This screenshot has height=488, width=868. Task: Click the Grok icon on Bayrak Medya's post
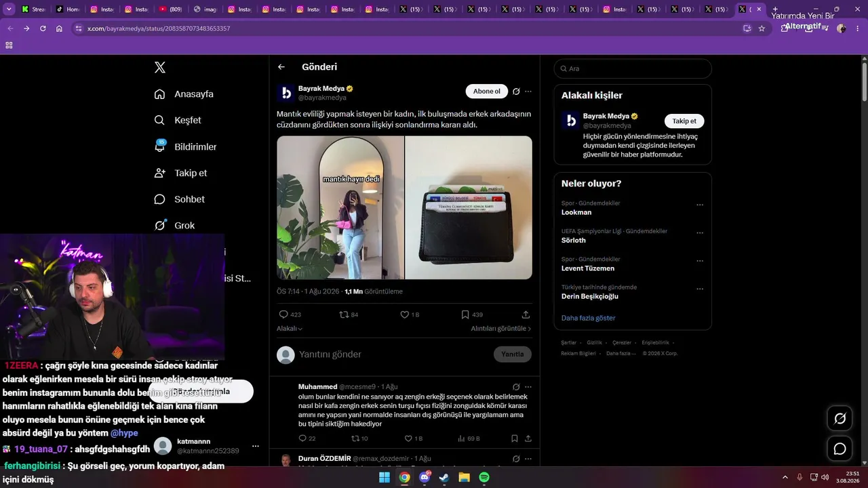(516, 91)
